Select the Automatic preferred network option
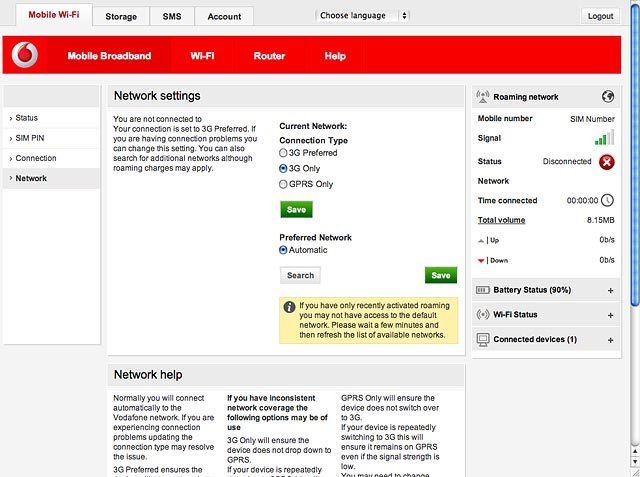This screenshot has width=640, height=477. pyautogui.click(x=283, y=250)
